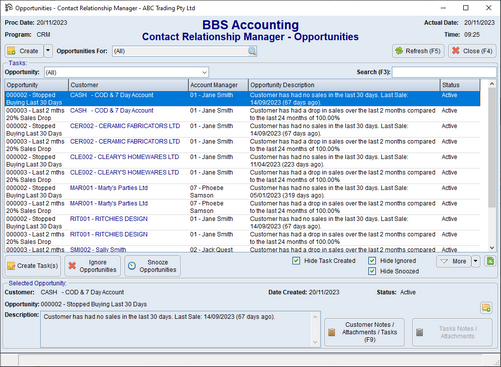Viewport: 501px width, 367px height.
Task: Open CER002 - CERAMIC FABRICATORS LTD Stopped Buying link
Action: (x=125, y=126)
